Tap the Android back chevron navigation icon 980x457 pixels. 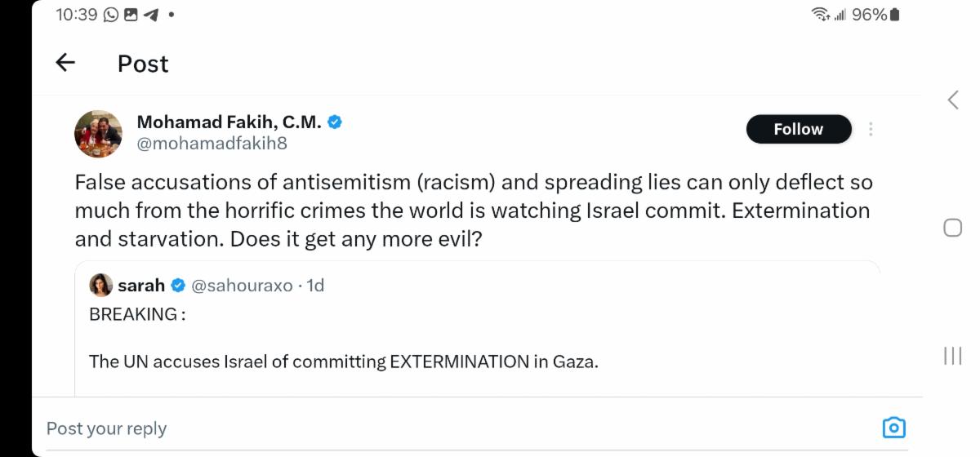[x=952, y=100]
